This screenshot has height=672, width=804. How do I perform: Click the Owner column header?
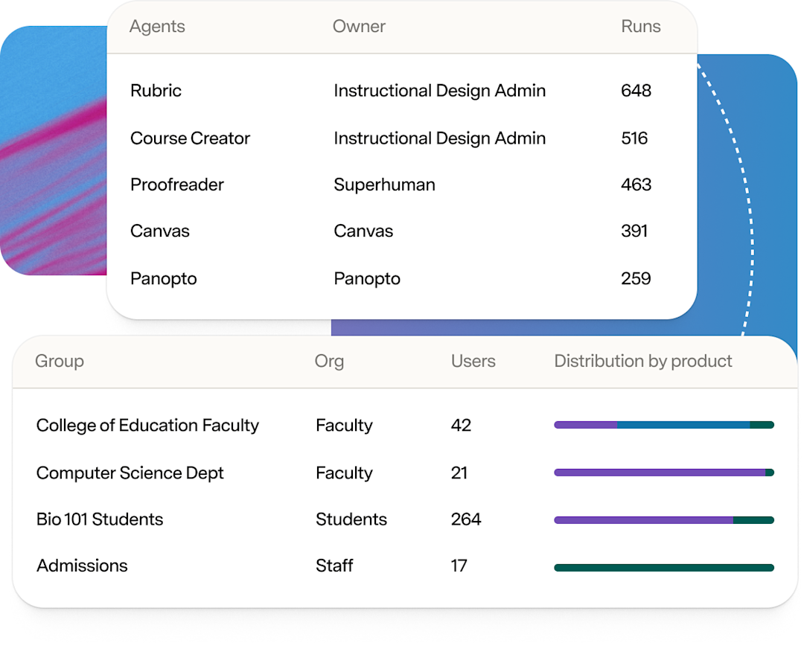coord(359,26)
